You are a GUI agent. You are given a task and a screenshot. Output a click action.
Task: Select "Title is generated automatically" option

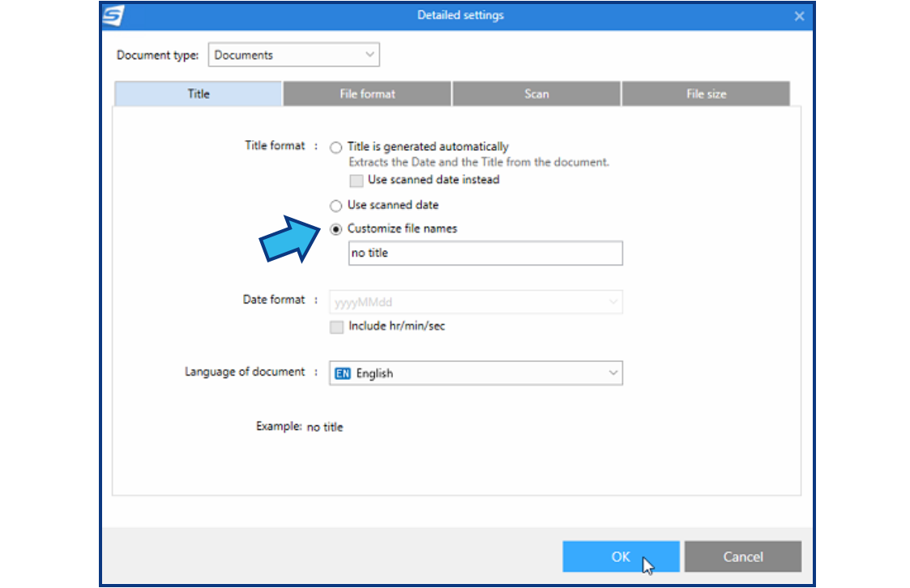point(335,147)
